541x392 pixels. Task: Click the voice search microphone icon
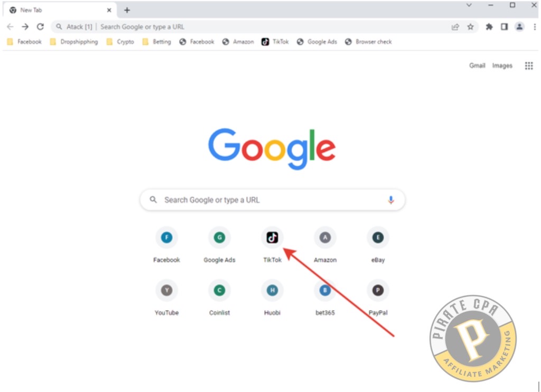pos(390,200)
